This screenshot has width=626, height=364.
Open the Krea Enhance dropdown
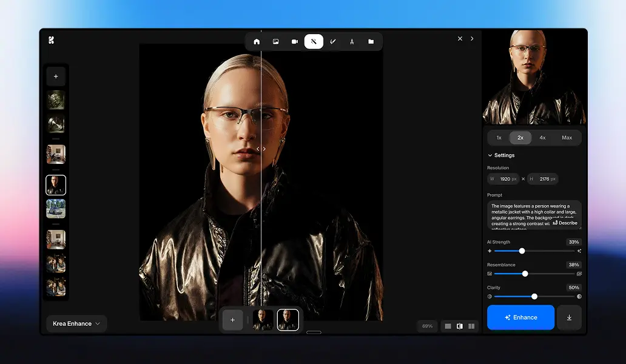tap(76, 323)
